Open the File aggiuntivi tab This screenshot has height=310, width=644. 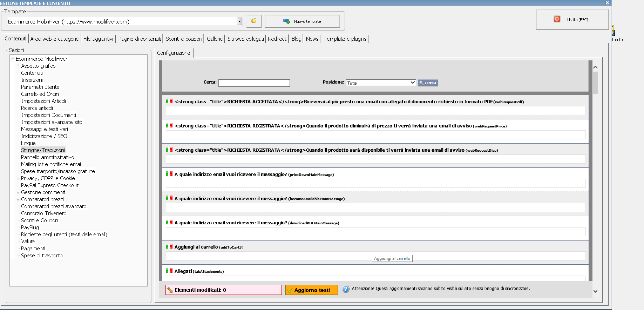tap(98, 39)
